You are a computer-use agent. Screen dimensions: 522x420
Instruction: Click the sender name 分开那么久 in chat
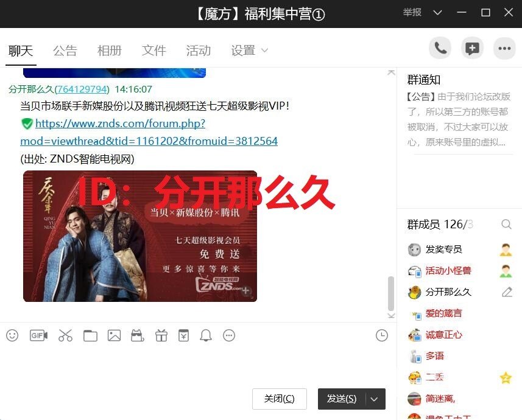point(31,89)
